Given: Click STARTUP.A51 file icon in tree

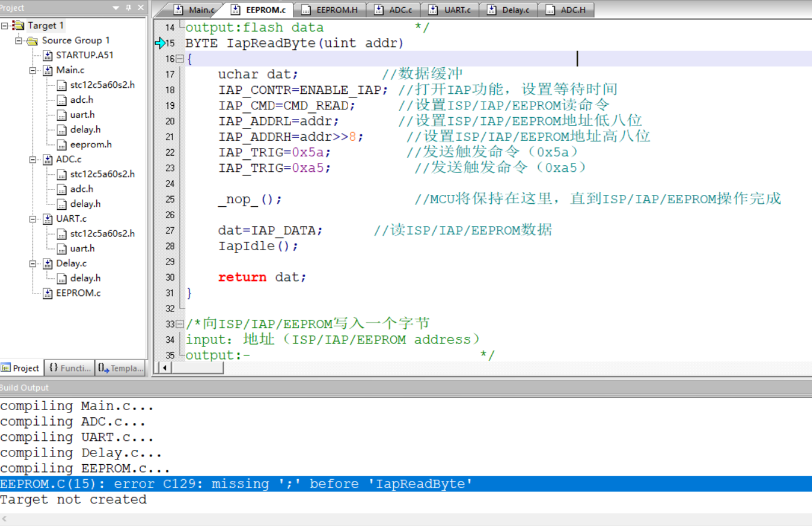Looking at the screenshot, I should click(x=48, y=55).
